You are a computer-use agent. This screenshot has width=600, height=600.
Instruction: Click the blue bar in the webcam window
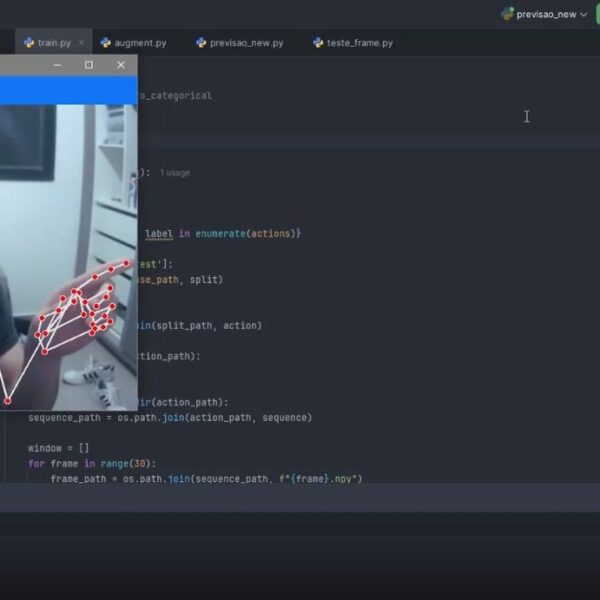[67, 91]
